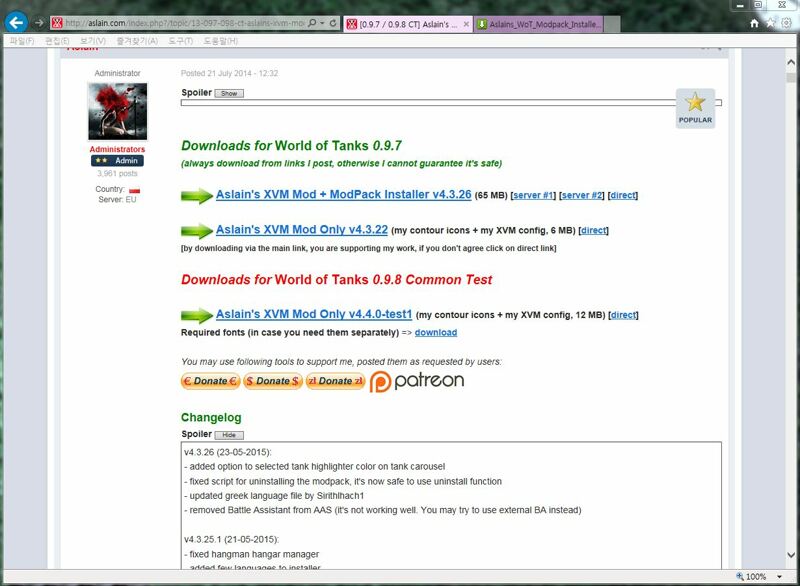The image size is (800, 586).
Task: Open Aslain's XVM Mod Only v4.4.0-test1 link
Action: tap(314, 314)
